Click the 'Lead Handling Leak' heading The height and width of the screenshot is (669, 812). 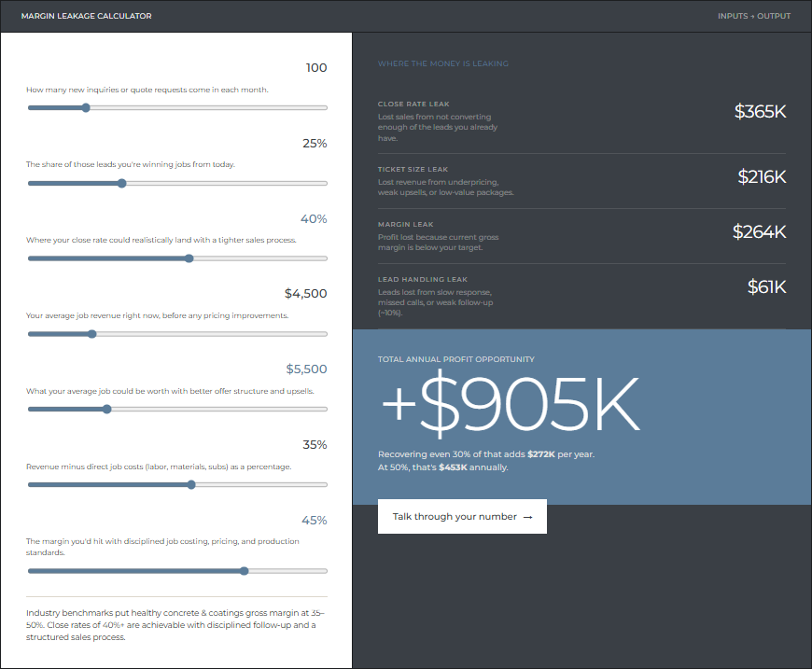tap(423, 279)
